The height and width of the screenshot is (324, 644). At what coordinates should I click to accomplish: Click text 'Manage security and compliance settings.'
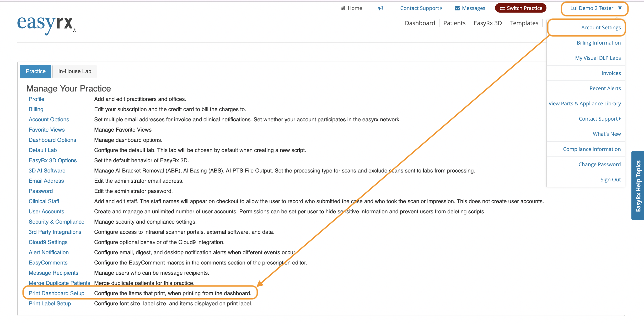pos(145,222)
